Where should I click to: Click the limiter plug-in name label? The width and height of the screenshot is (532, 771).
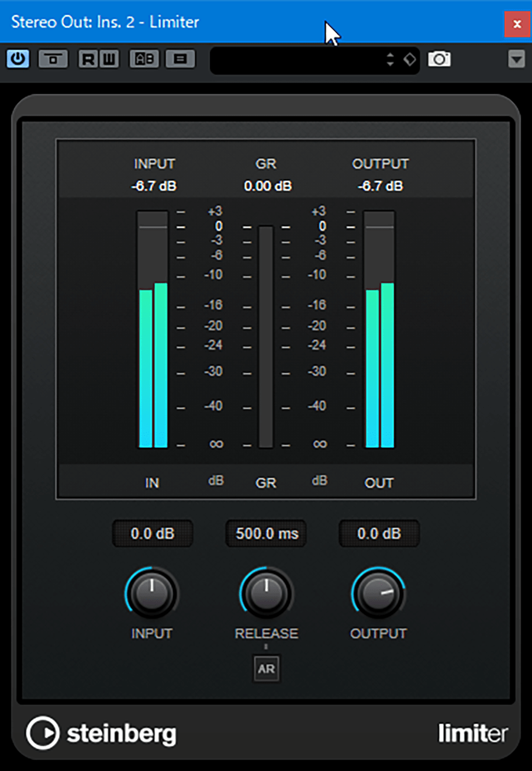coord(472,734)
